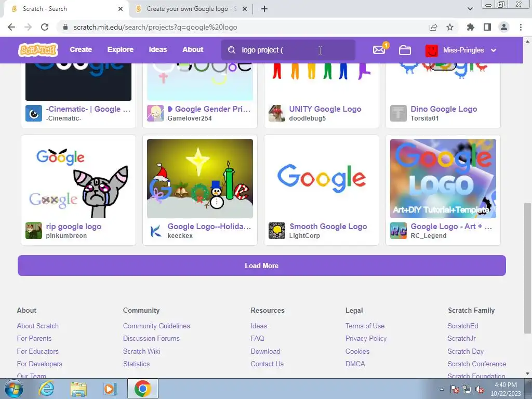Reload the page with the refresh icon
This screenshot has width=532, height=399.
(x=45, y=27)
